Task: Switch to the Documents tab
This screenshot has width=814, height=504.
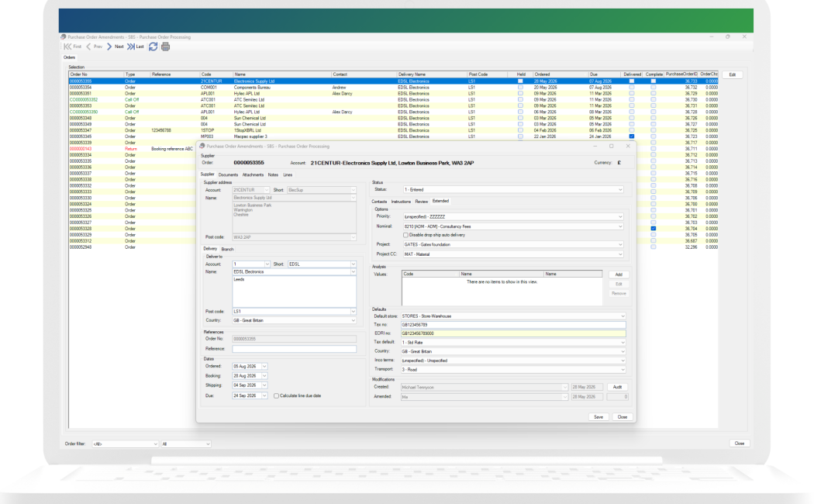Action: click(x=228, y=175)
